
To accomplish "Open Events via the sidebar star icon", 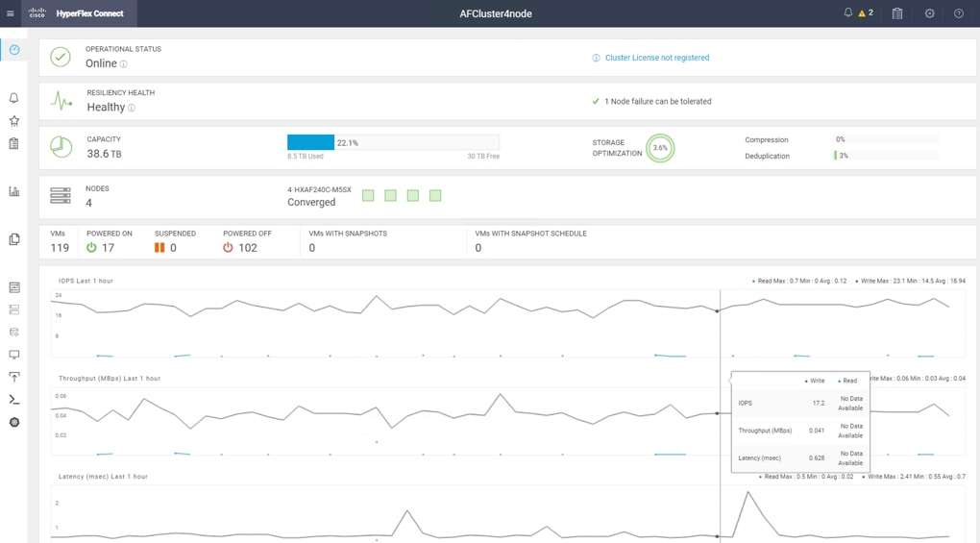I will coord(13,120).
